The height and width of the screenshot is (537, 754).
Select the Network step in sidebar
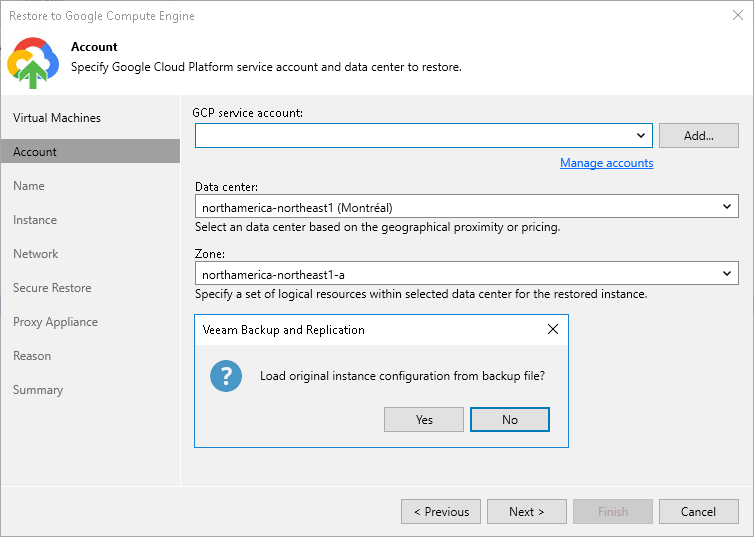pos(36,254)
